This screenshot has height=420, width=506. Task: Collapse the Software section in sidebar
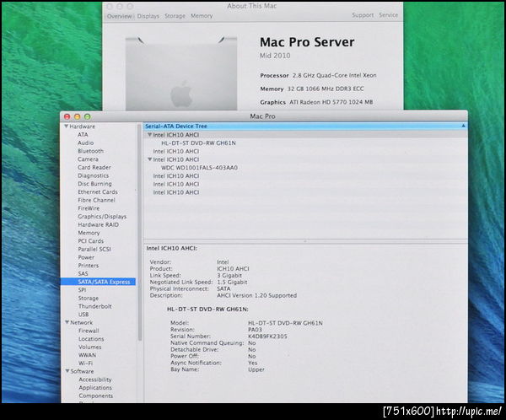pyautogui.click(x=67, y=371)
